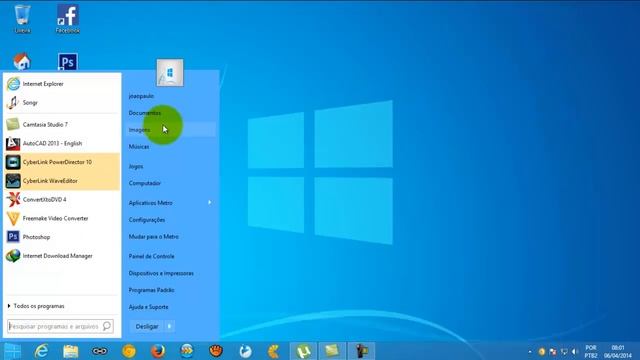Click the Desligar shutdown button
Screen dimensions: 640x360
click(x=147, y=326)
